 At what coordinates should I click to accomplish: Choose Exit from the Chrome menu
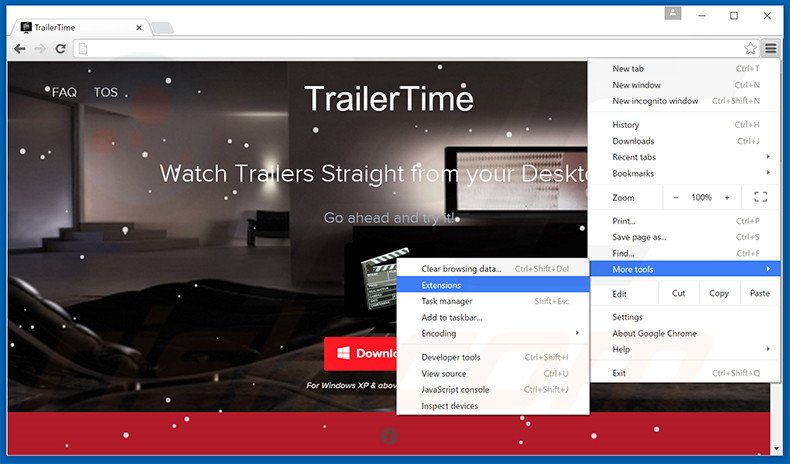point(684,373)
